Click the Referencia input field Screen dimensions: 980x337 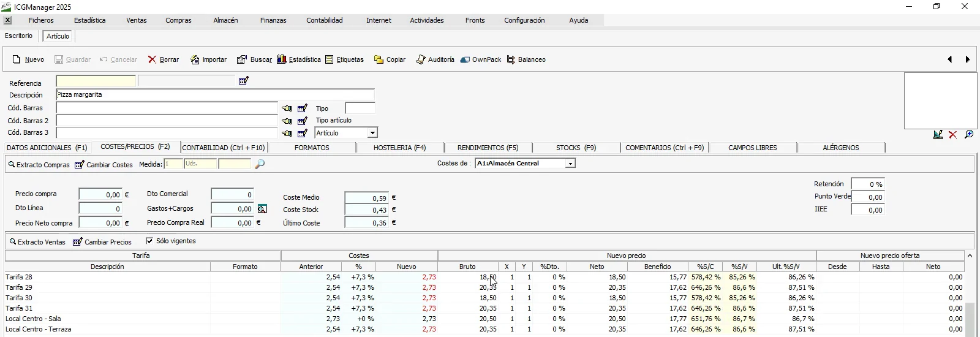tap(96, 81)
